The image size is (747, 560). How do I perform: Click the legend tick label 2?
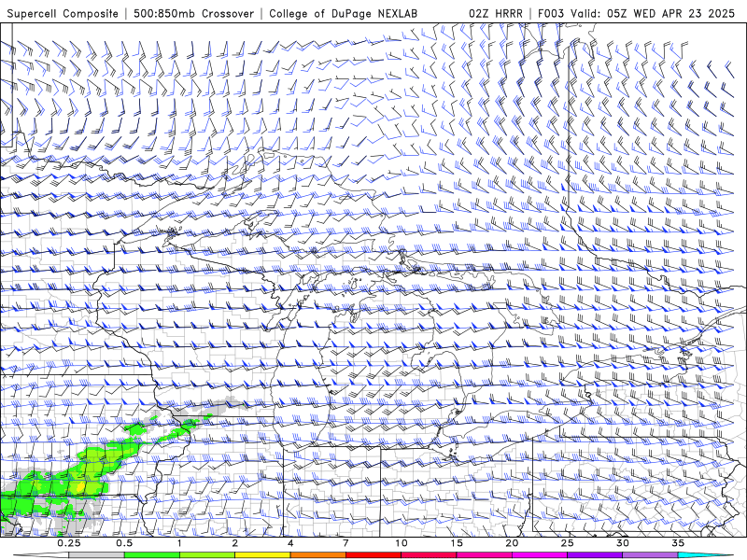tap(235, 543)
